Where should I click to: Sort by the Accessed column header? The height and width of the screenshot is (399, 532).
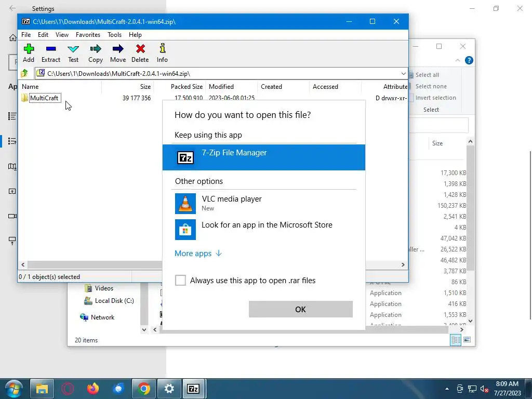336,87
